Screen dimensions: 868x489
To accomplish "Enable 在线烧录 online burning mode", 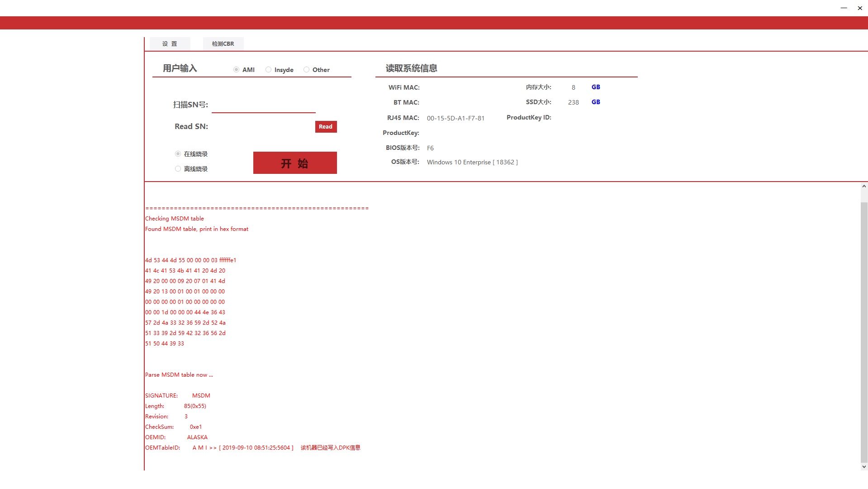I will click(x=178, y=154).
